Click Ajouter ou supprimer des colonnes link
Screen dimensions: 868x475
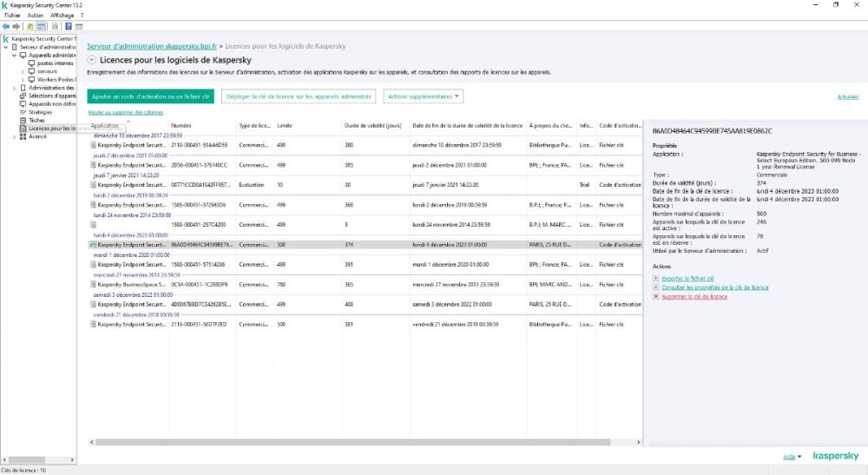[x=126, y=112]
